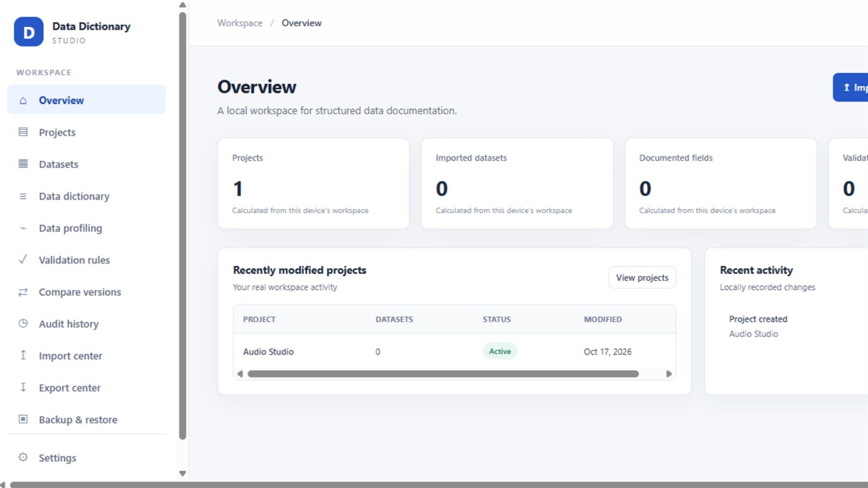This screenshot has width=868, height=488.
Task: Click the sidebar scrollbar up arrow
Action: [x=182, y=5]
